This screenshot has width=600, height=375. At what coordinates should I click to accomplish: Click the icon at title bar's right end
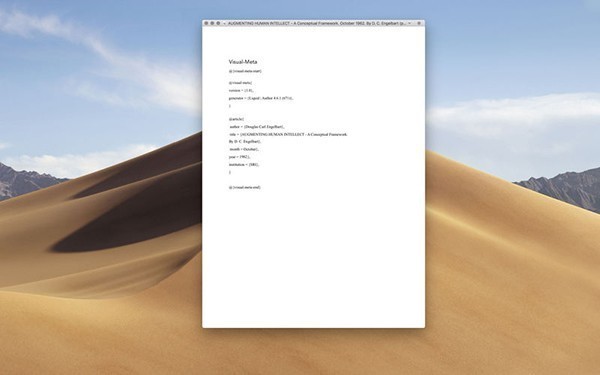419,23
